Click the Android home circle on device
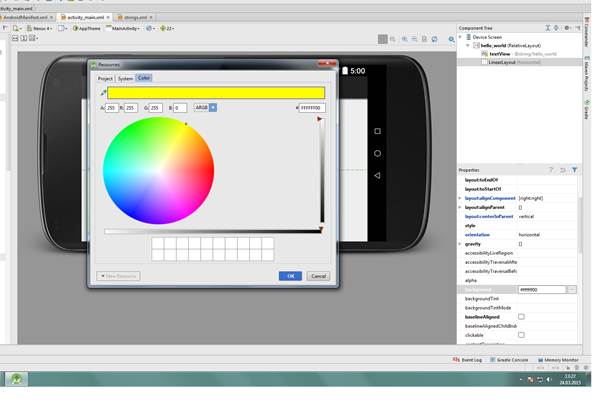Image resolution: width=605 pixels, height=411 pixels. [377, 154]
